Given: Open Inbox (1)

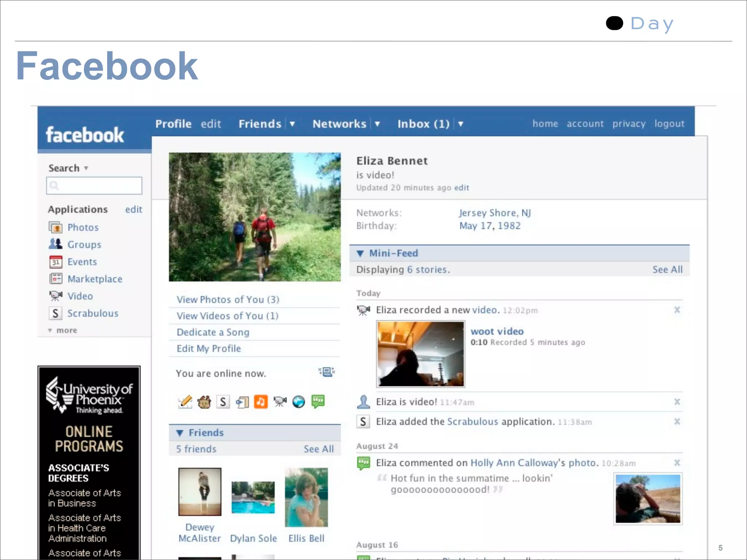Looking at the screenshot, I should point(423,124).
